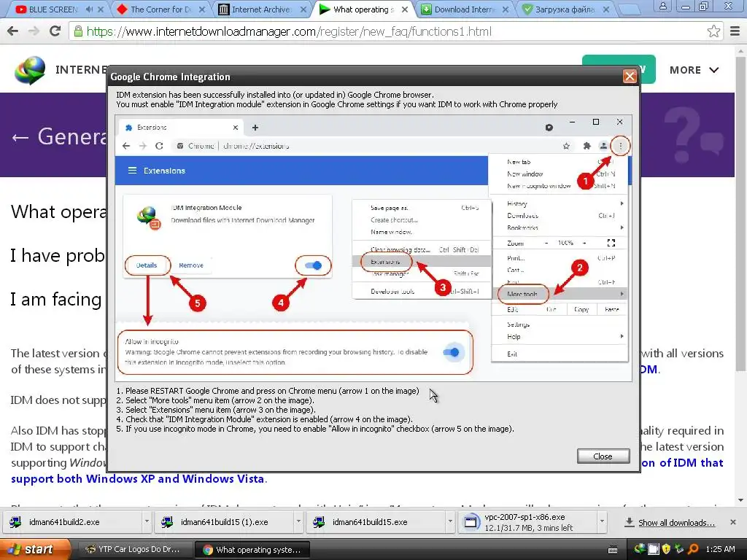Viewport: 747px width, 560px height.
Task: Click the scrollbar down arrow
Action: point(741,500)
